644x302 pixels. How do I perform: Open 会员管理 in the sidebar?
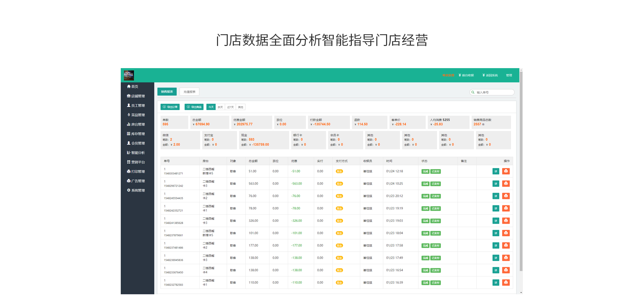click(x=136, y=143)
